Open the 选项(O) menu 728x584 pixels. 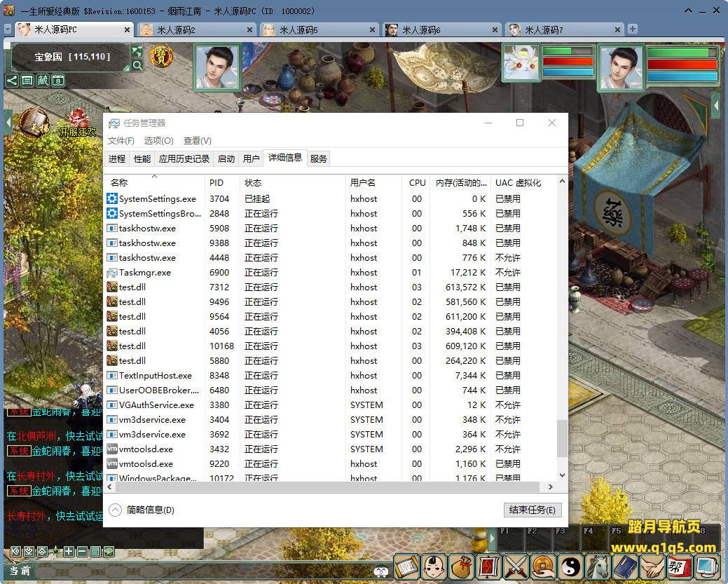158,141
